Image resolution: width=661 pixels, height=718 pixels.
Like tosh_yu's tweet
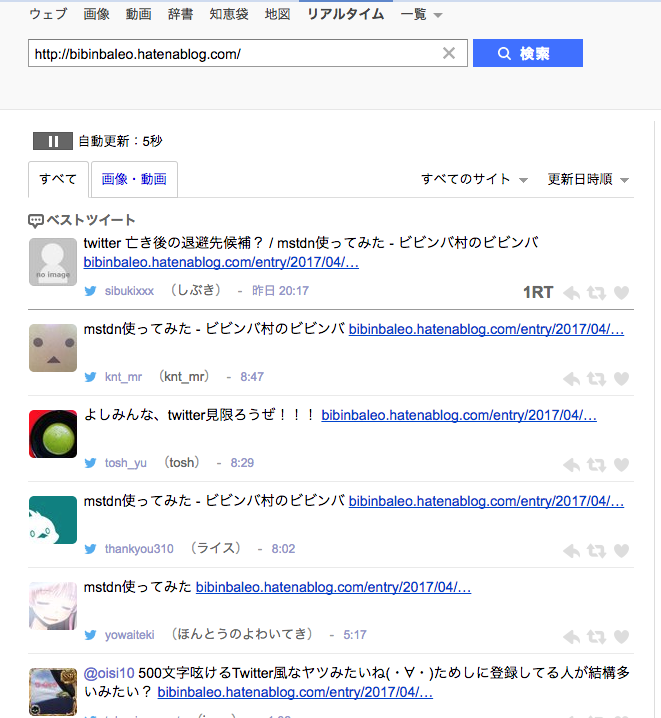(621, 465)
